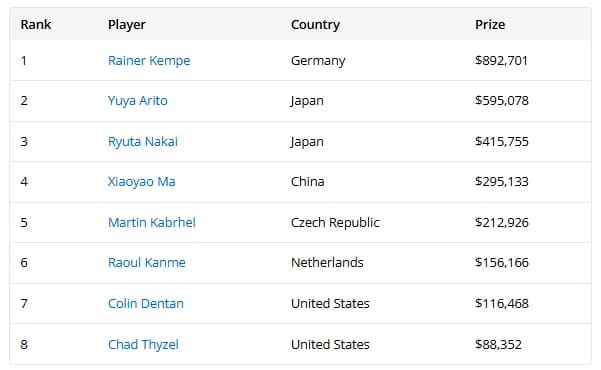Click Colin Dentan player link
This screenshot has height=370, width=601.
click(146, 304)
